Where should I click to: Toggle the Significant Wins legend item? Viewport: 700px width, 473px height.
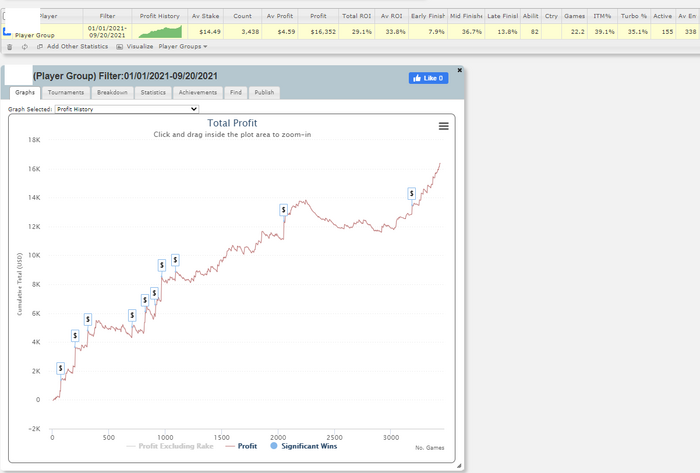click(304, 446)
